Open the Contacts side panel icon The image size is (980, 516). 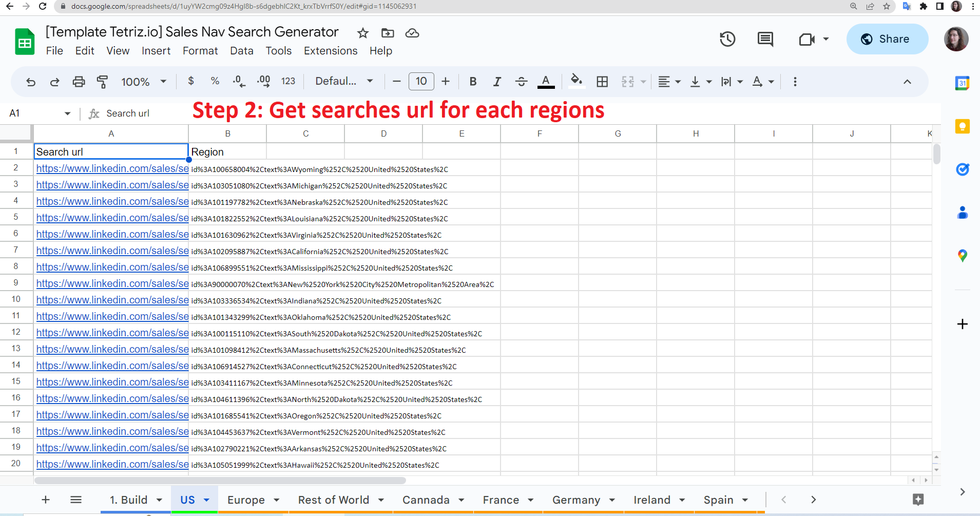pyautogui.click(x=962, y=213)
